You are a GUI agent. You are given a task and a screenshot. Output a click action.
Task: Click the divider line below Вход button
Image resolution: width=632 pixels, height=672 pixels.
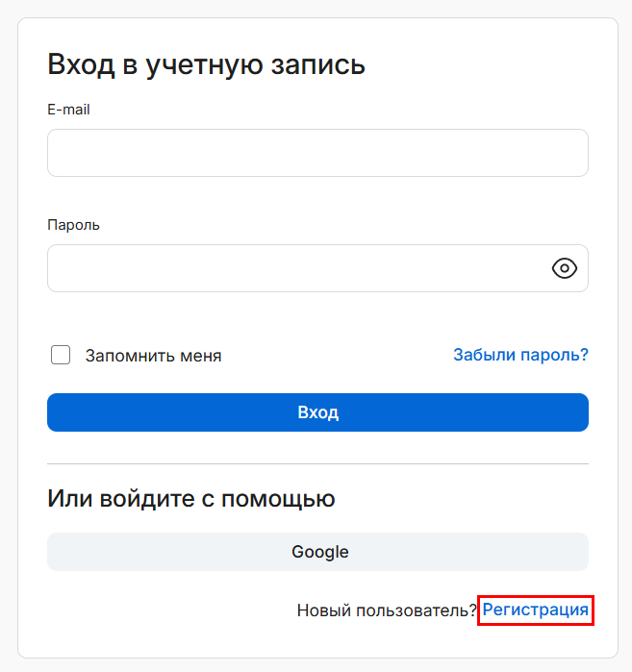pyautogui.click(x=317, y=464)
